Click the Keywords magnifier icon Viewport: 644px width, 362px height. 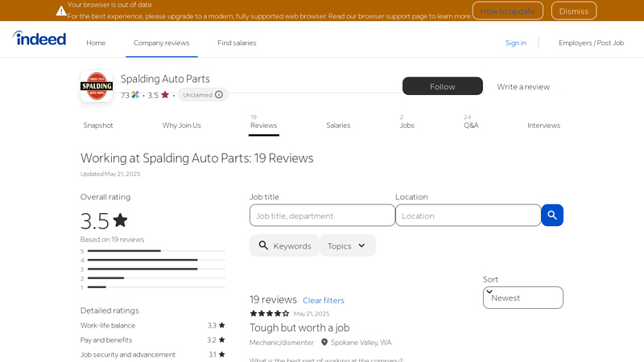click(x=263, y=245)
